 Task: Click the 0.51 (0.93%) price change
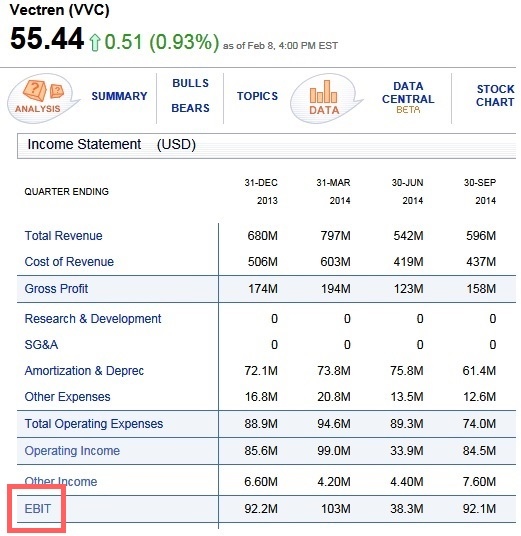click(x=161, y=42)
